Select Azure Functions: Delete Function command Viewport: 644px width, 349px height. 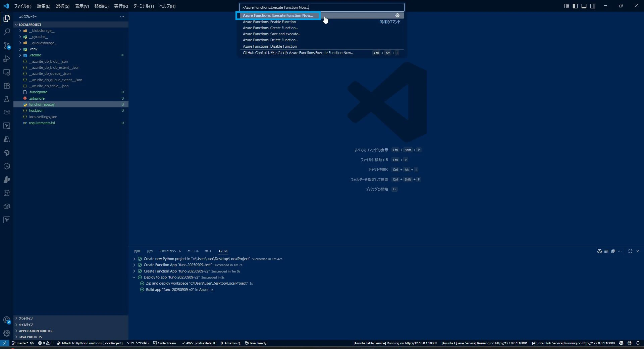click(322, 40)
